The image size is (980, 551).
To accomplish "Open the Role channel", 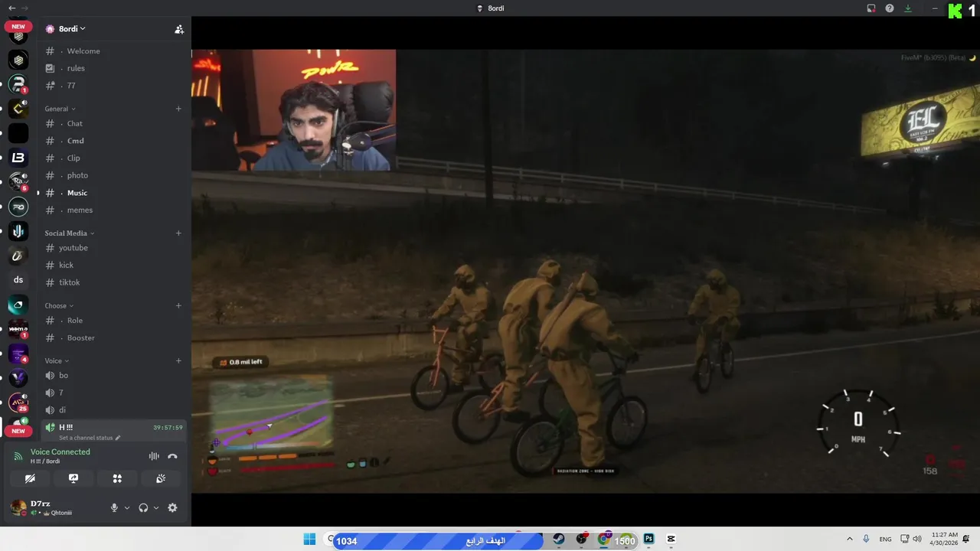I will (114, 321).
